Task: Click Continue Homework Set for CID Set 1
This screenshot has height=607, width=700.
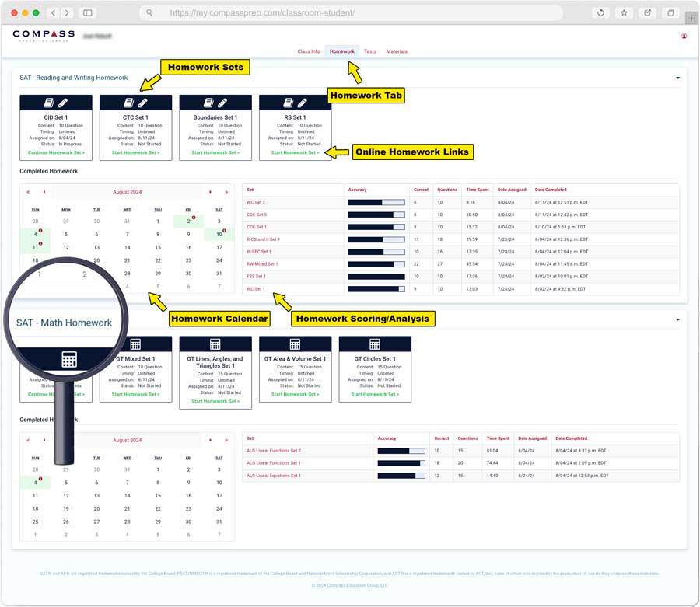Action: [x=55, y=153]
